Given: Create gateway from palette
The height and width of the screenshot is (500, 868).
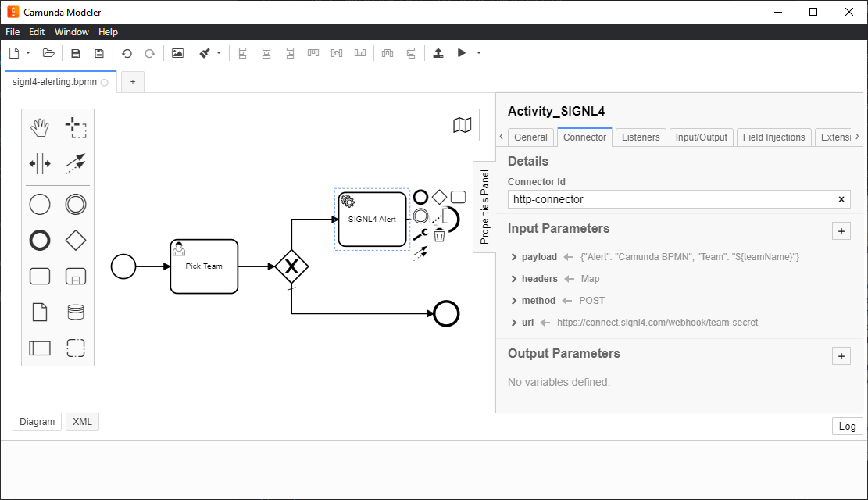Looking at the screenshot, I should (x=76, y=241).
